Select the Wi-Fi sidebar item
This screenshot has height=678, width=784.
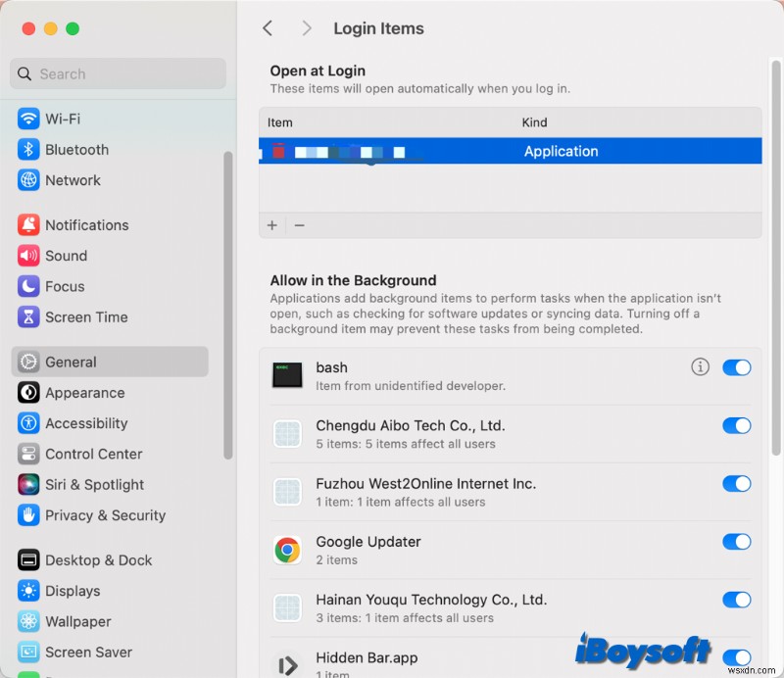(110, 119)
